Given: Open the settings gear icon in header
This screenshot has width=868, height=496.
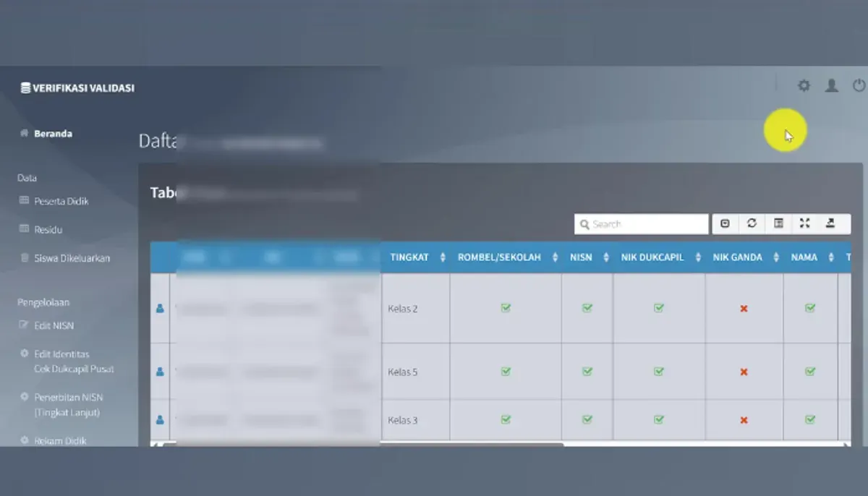Looking at the screenshot, I should 804,86.
